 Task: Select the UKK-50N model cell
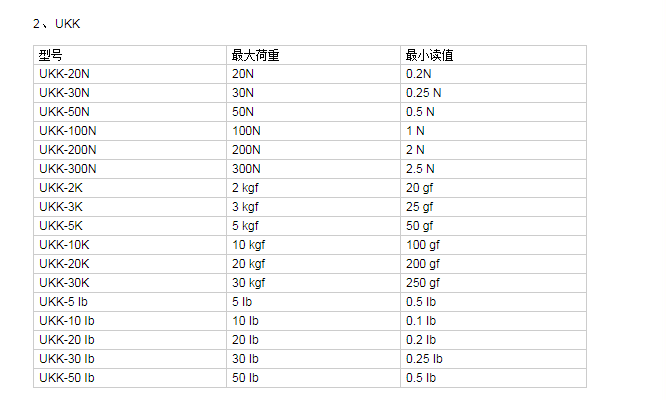tap(64, 112)
